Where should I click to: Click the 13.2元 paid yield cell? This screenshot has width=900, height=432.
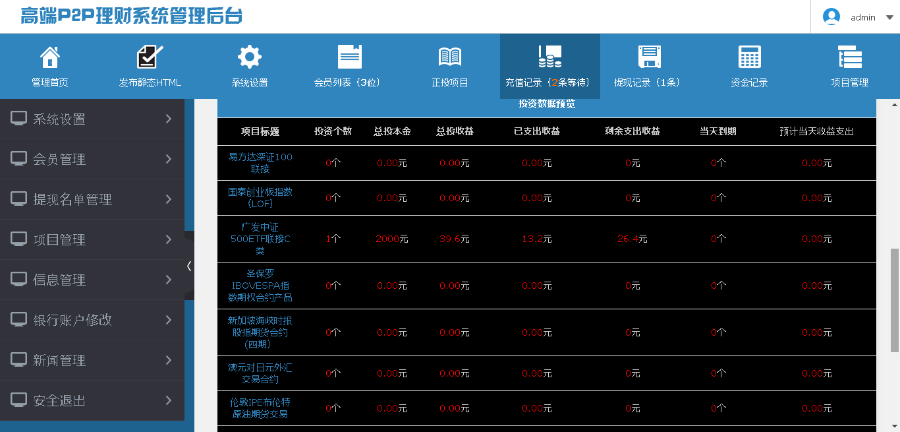pyautogui.click(x=537, y=239)
